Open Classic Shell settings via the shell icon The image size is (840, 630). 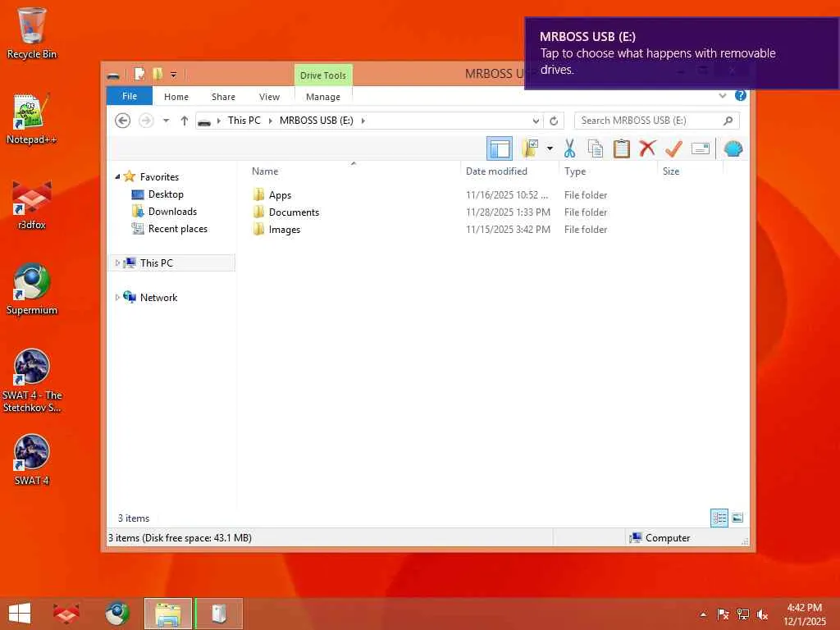(x=733, y=148)
